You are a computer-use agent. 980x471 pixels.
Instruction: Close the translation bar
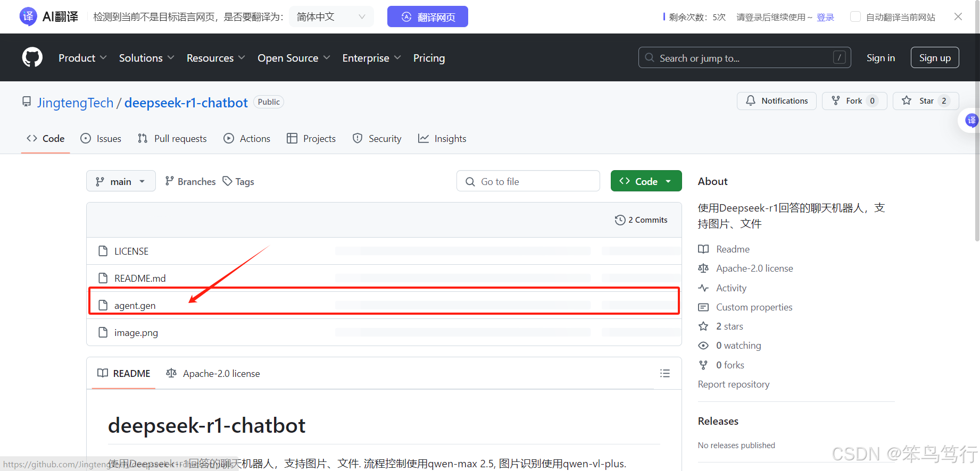click(x=958, y=16)
